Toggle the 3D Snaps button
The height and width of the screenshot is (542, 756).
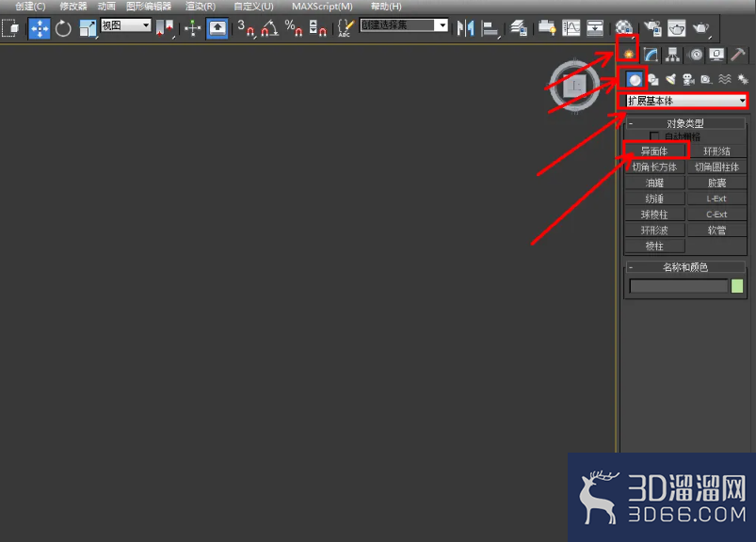pyautogui.click(x=246, y=28)
